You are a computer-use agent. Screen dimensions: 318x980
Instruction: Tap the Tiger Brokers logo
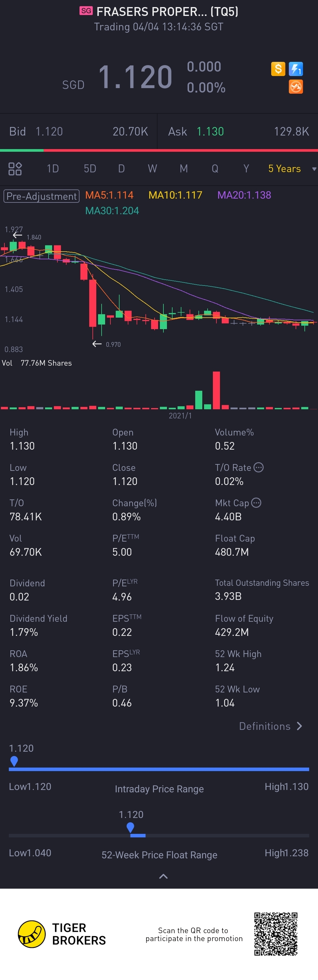(32, 934)
